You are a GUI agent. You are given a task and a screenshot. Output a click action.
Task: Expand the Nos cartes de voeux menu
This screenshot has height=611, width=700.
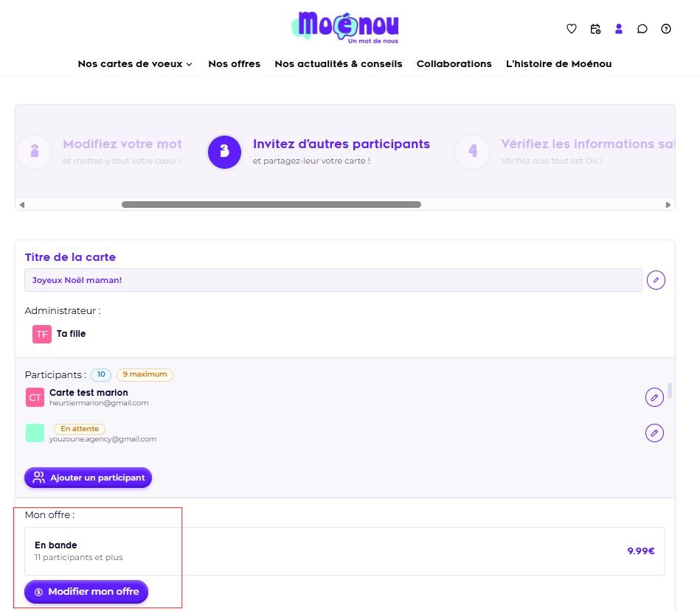[x=135, y=64]
